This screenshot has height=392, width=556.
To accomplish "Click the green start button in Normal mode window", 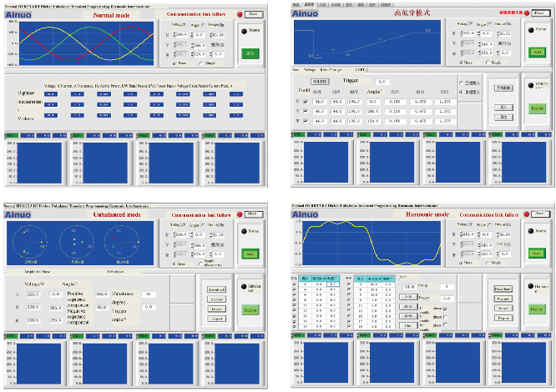I will pyautogui.click(x=250, y=53).
